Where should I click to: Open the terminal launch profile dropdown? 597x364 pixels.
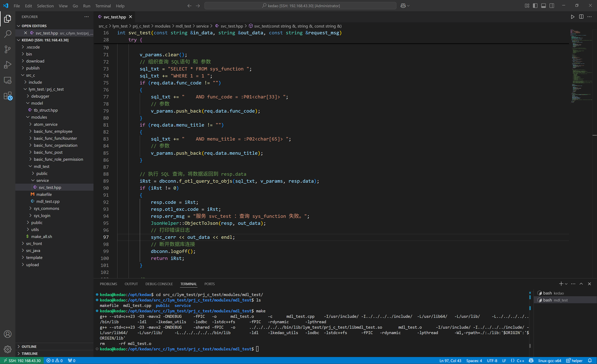(566, 284)
